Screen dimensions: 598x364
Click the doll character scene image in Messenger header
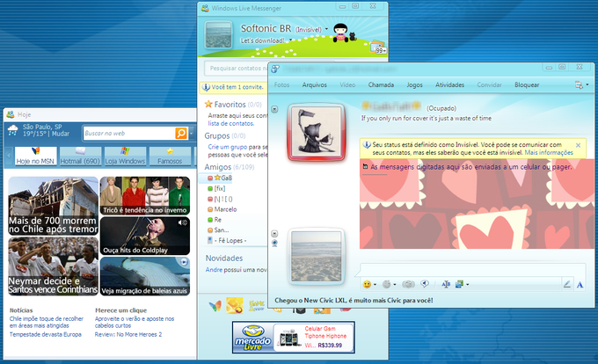point(345,33)
